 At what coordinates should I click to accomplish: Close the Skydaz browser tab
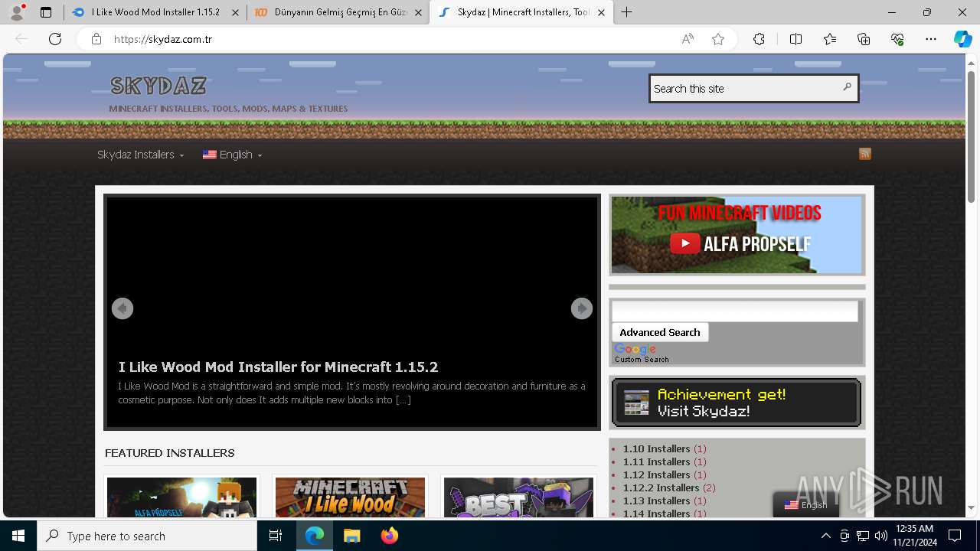click(x=602, y=12)
